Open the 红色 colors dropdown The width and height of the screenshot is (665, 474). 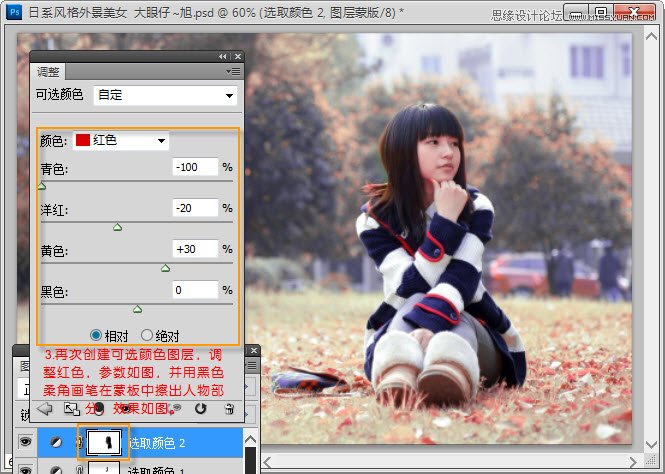[x=121, y=140]
